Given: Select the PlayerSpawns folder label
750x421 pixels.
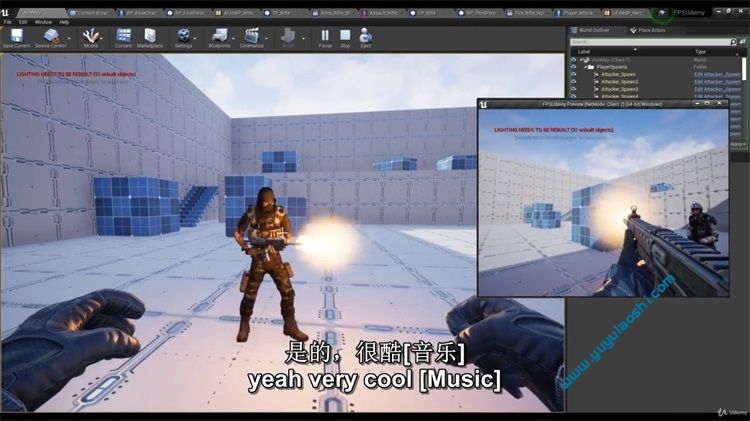Looking at the screenshot, I should [x=611, y=67].
